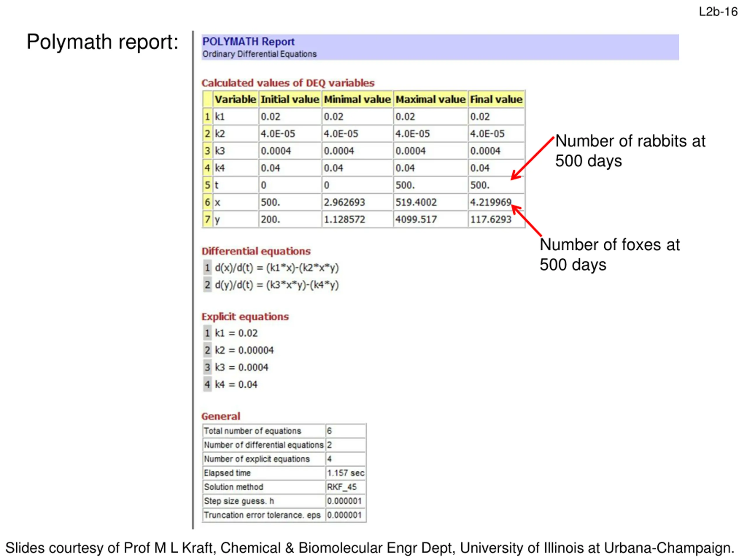Click solution method value RKF_45
Image resolution: width=747 pixels, height=560 pixels.
(342, 487)
